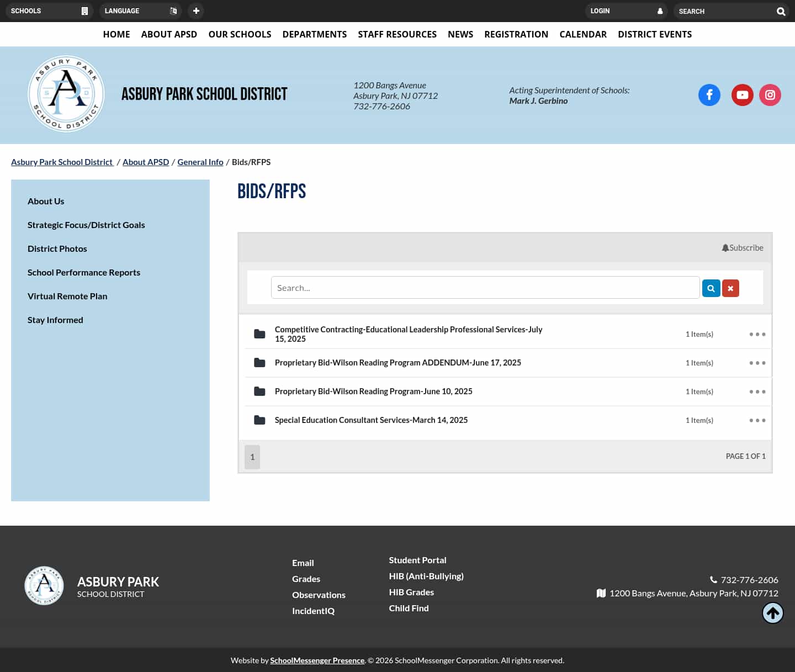Click the magnifier to search bids
Viewport: 795px width, 672px height.
[x=711, y=288]
